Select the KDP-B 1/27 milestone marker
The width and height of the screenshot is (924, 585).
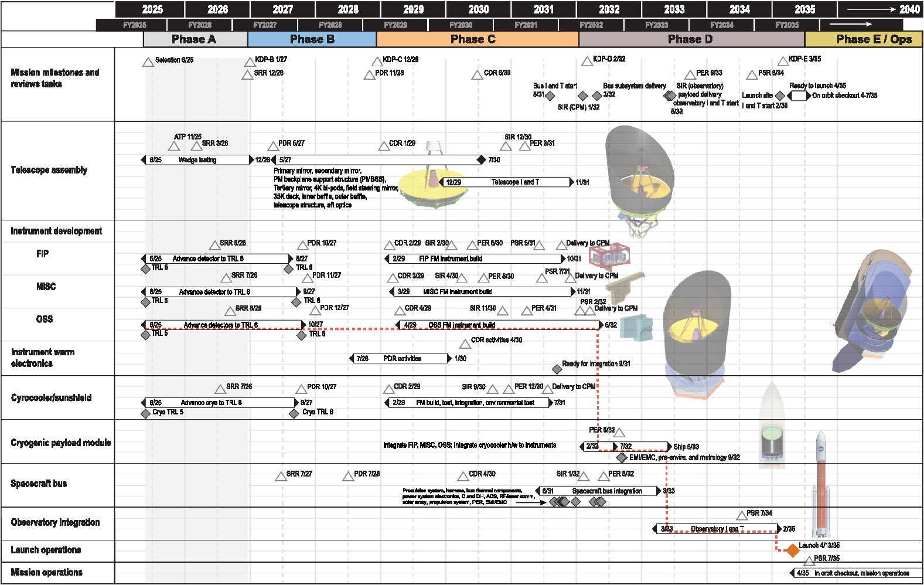pyautogui.click(x=250, y=62)
